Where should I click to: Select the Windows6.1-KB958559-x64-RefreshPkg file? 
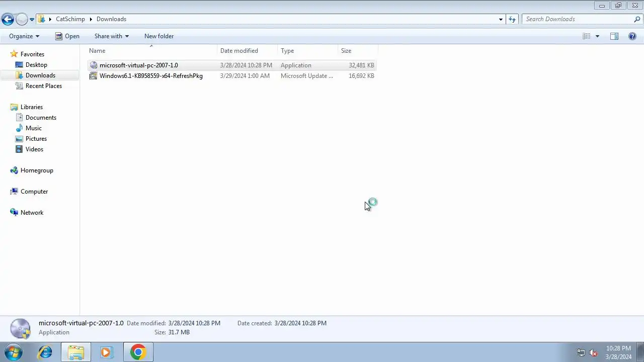click(x=151, y=76)
